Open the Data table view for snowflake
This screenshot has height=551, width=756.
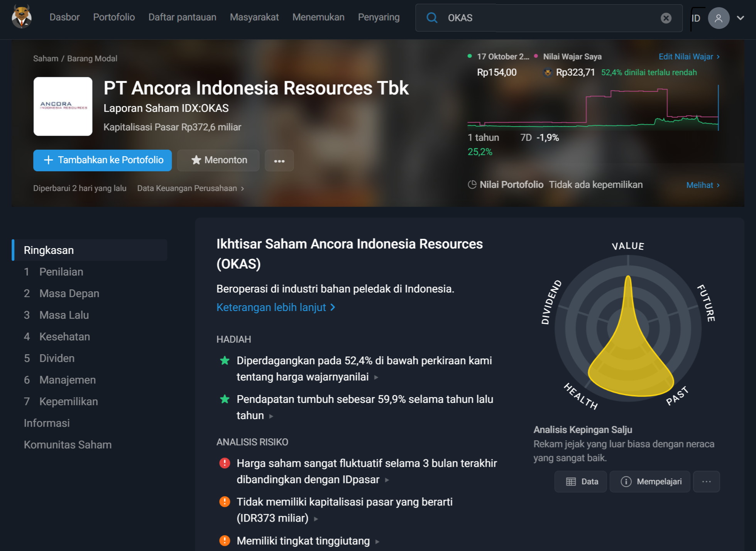(x=580, y=482)
